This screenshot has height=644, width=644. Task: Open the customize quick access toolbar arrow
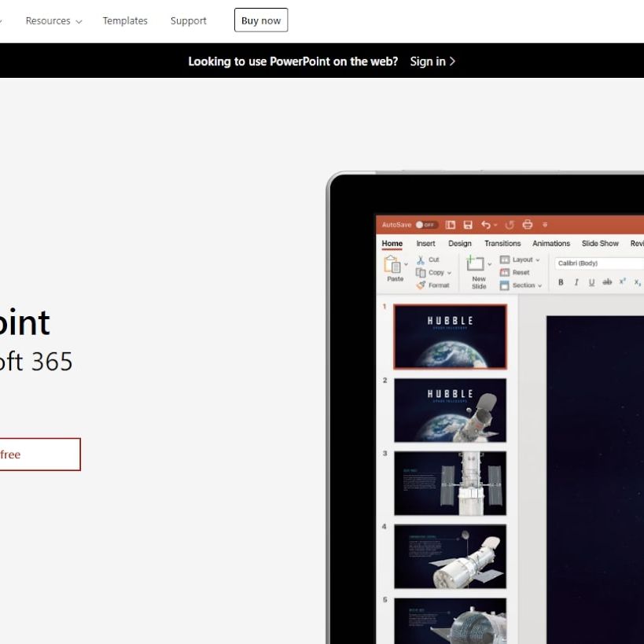(x=545, y=225)
